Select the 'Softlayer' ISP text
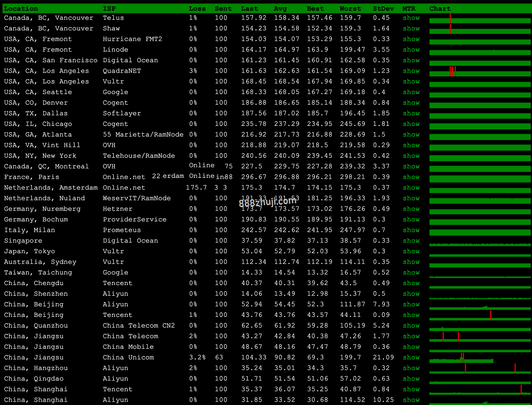532x405 pixels. coord(122,114)
